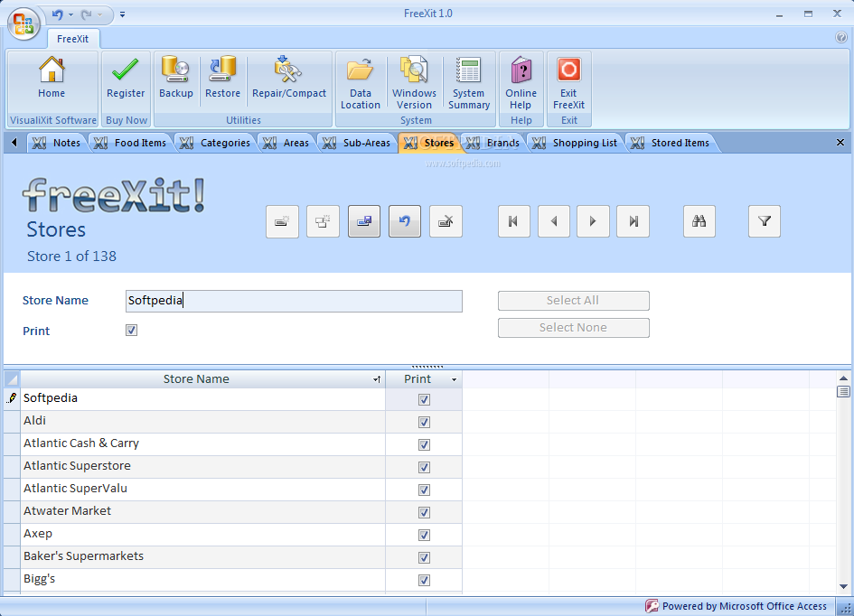Image resolution: width=854 pixels, height=616 pixels.
Task: Toggle Print checkbox for Atwater Market
Action: coord(424,512)
